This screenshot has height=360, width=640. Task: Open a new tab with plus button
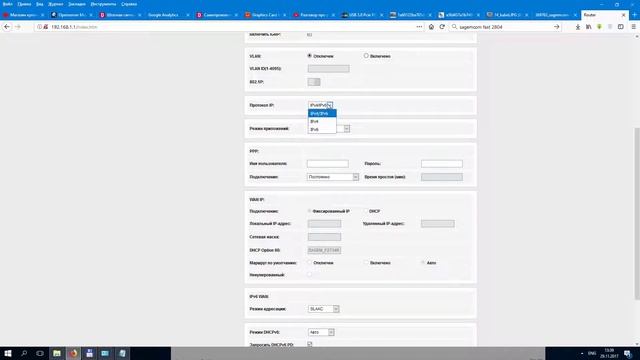coord(634,15)
